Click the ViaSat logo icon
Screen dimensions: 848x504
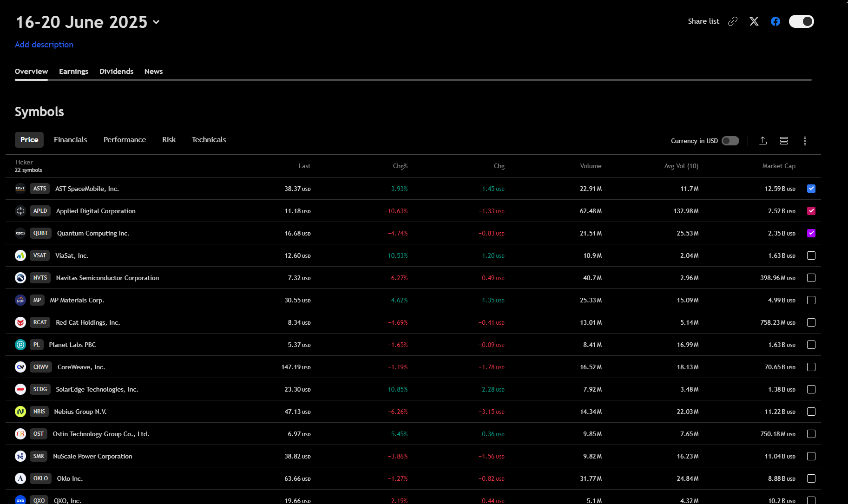pos(20,255)
